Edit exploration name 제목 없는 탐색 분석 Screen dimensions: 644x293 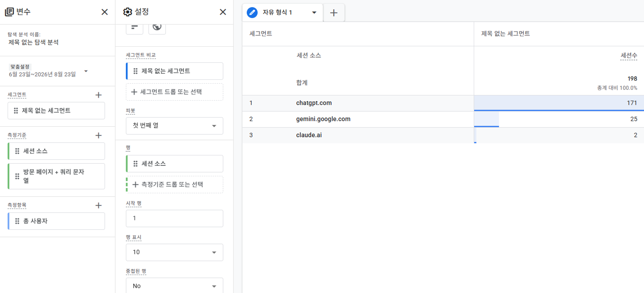coord(34,42)
